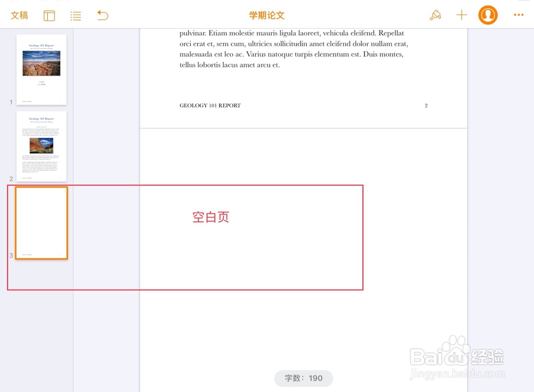This screenshot has height=392, width=534.
Task: Open the page thumbnails view icon
Action: [49, 15]
